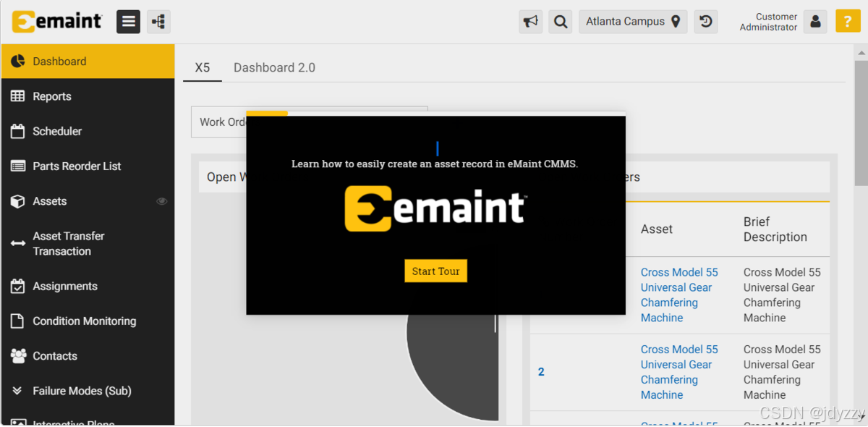Open the megaphone announcements icon

pos(531,22)
